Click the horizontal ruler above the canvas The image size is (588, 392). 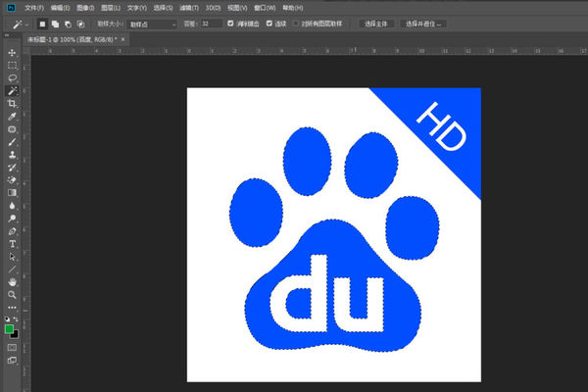309,51
